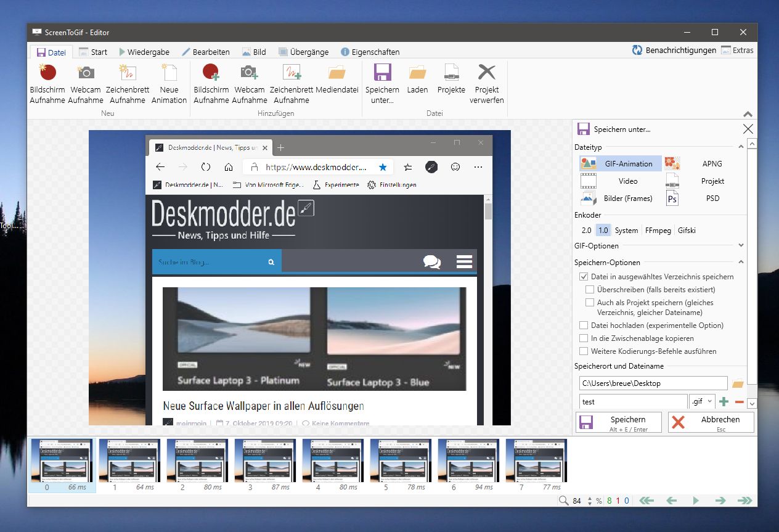Screen dimensions: 779x532
Task: Open the Bild tab
Action: pyautogui.click(x=254, y=52)
